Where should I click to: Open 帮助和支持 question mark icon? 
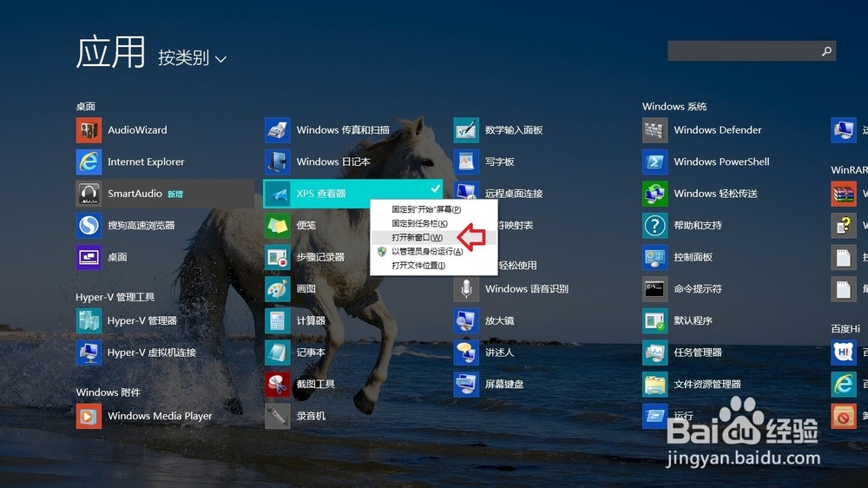coord(654,226)
